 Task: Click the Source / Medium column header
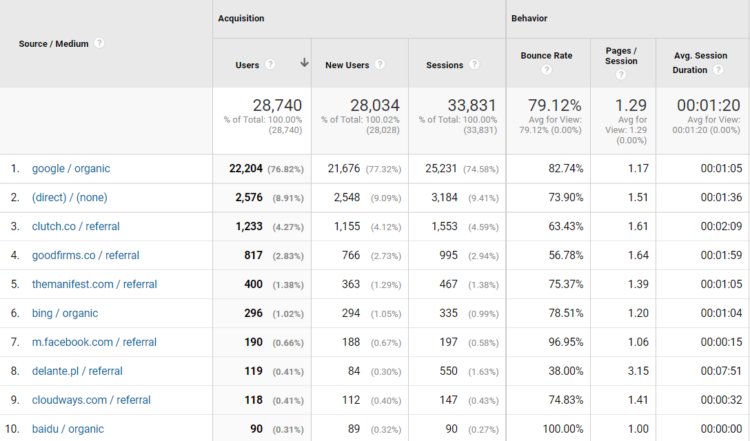pyautogui.click(x=54, y=44)
